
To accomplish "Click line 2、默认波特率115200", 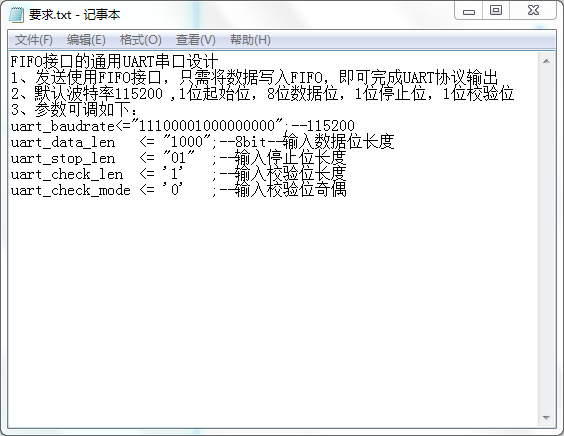I will point(262,94).
